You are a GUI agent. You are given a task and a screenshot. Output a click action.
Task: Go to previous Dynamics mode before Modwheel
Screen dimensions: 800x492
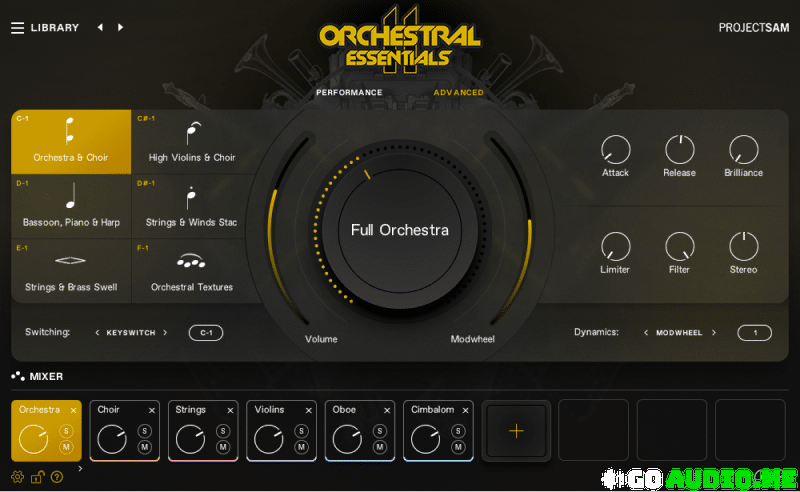tap(646, 333)
